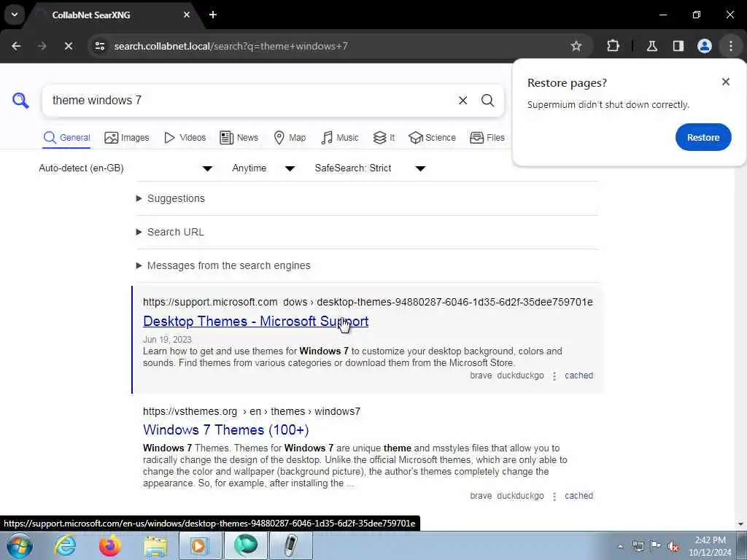
Task: Open the pen tool app on taskbar
Action: pos(291,545)
